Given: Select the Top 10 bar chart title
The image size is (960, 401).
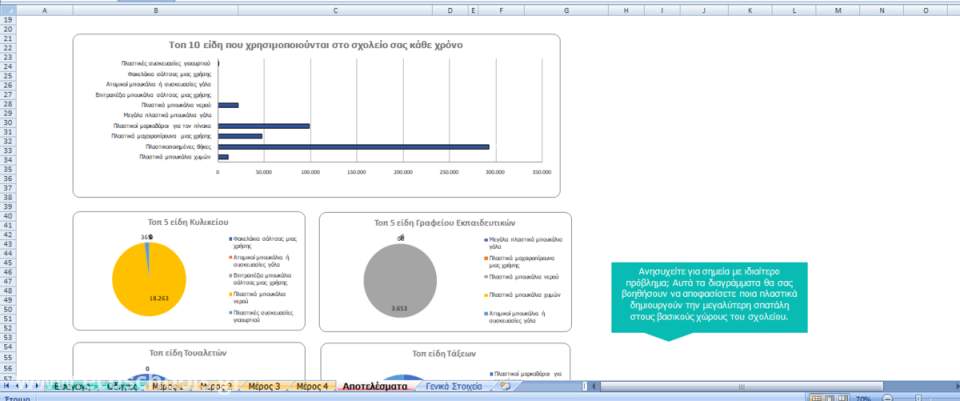Looking at the screenshot, I should tap(315, 46).
